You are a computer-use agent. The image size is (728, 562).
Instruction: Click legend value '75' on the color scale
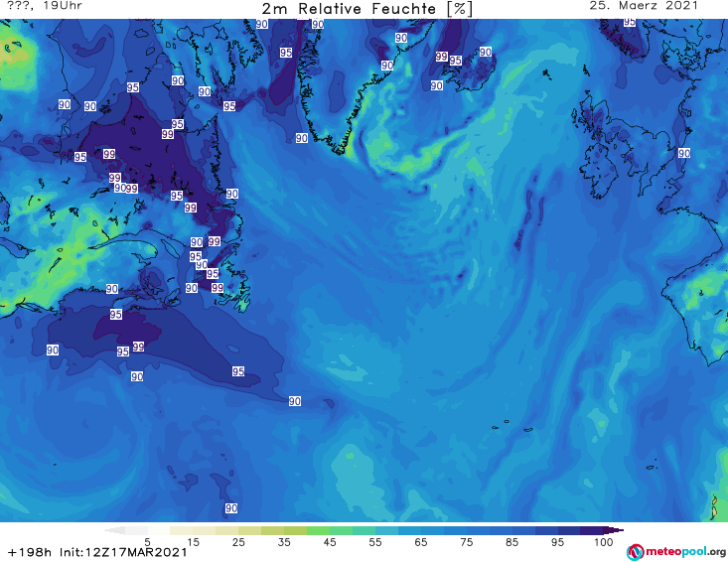[467, 542]
